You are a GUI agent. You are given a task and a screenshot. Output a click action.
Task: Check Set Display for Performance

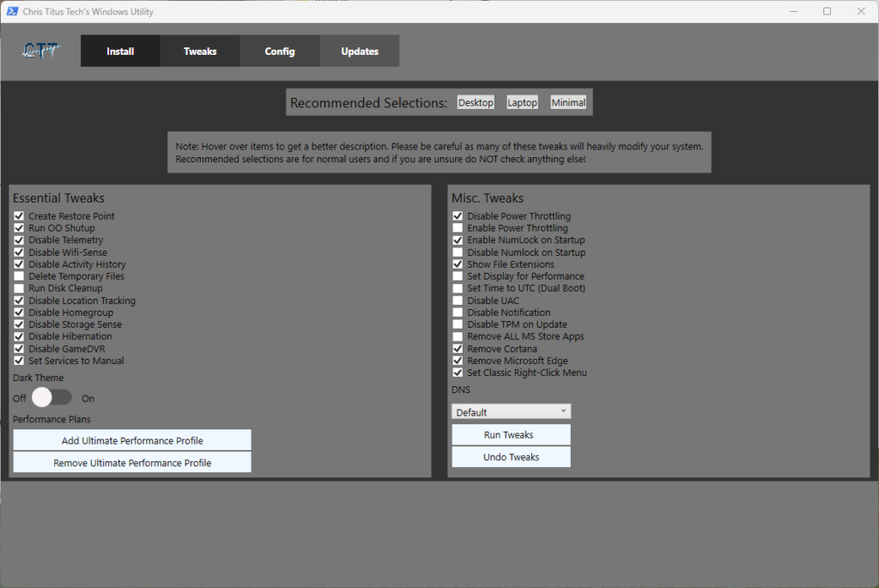(458, 276)
